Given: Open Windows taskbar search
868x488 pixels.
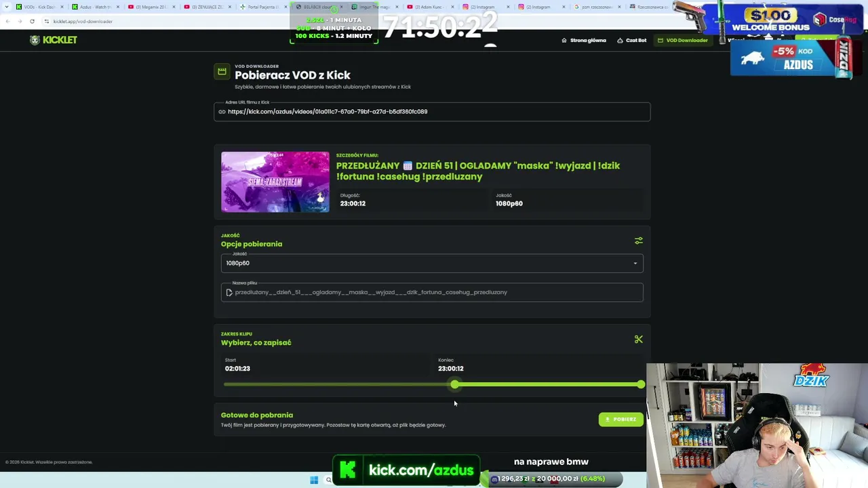Looking at the screenshot, I should coord(329,480).
